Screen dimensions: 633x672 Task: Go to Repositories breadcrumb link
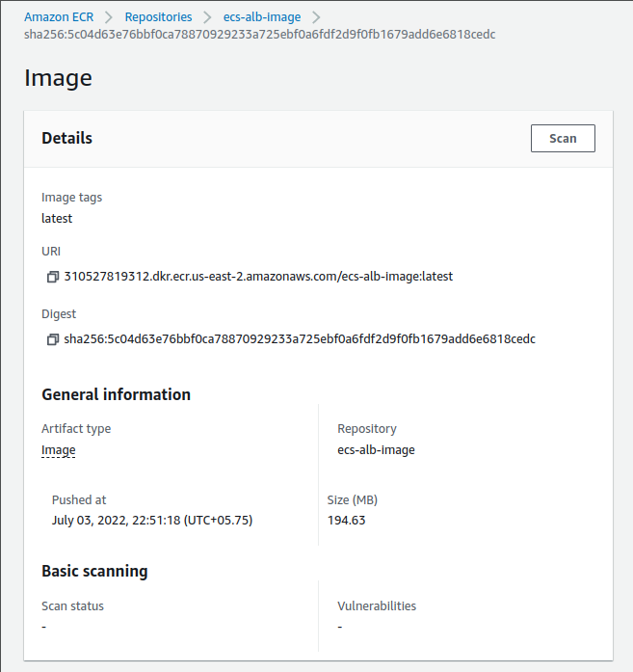158,17
